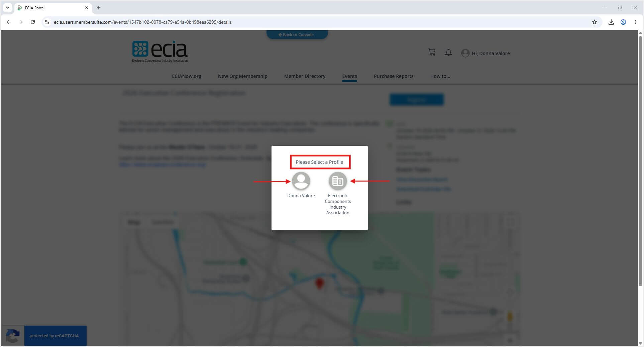644x347 pixels.
Task: Click the Hi, Donna Valore account link
Action: 491,53
